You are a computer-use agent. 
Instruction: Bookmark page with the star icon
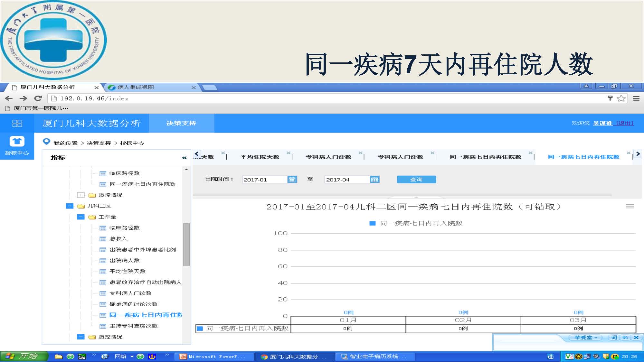(x=621, y=98)
